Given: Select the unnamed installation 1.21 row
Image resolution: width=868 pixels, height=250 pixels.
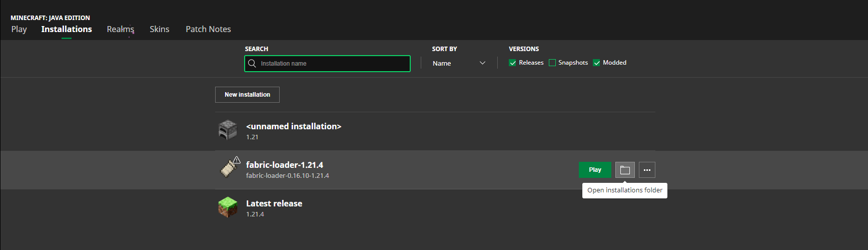Looking at the screenshot, I should point(294,131).
